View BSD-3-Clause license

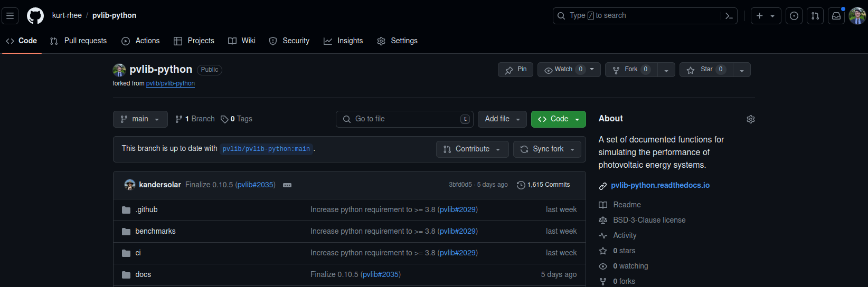[642, 220]
